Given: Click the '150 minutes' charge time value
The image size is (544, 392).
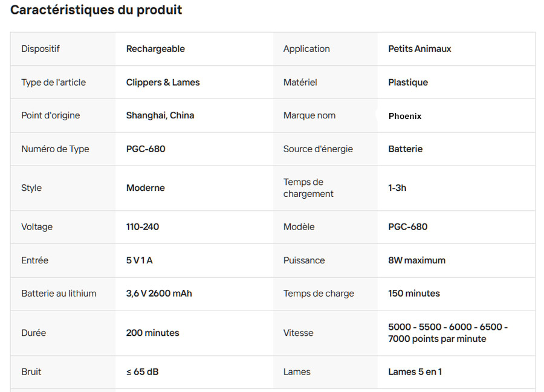Looking at the screenshot, I should pyautogui.click(x=414, y=294).
